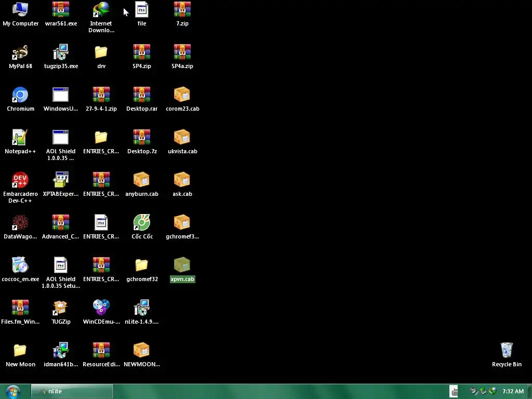Open the Internet Download Manager tray icon
The width and height of the screenshot is (532, 399).
pyautogui.click(x=493, y=391)
